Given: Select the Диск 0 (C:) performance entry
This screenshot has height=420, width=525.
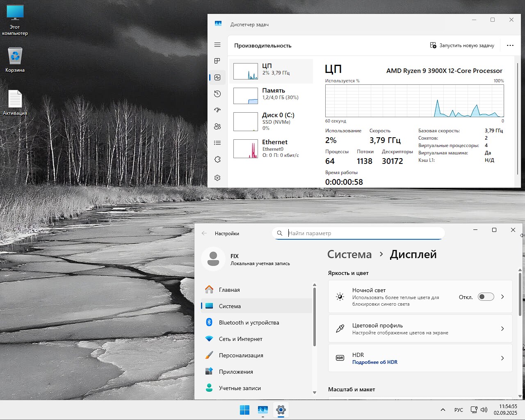Looking at the screenshot, I should point(271,121).
